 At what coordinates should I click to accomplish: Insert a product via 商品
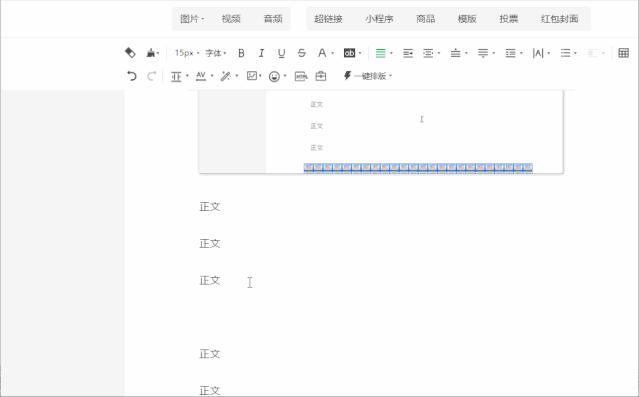point(425,19)
